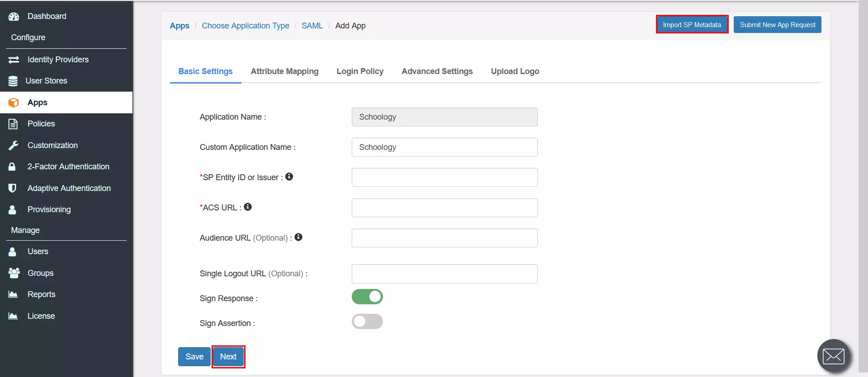Open the Login Policy tab
The width and height of the screenshot is (868, 377).
click(360, 71)
